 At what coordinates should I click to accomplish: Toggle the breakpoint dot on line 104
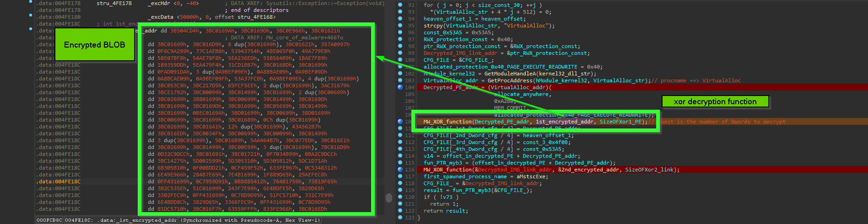(x=400, y=87)
